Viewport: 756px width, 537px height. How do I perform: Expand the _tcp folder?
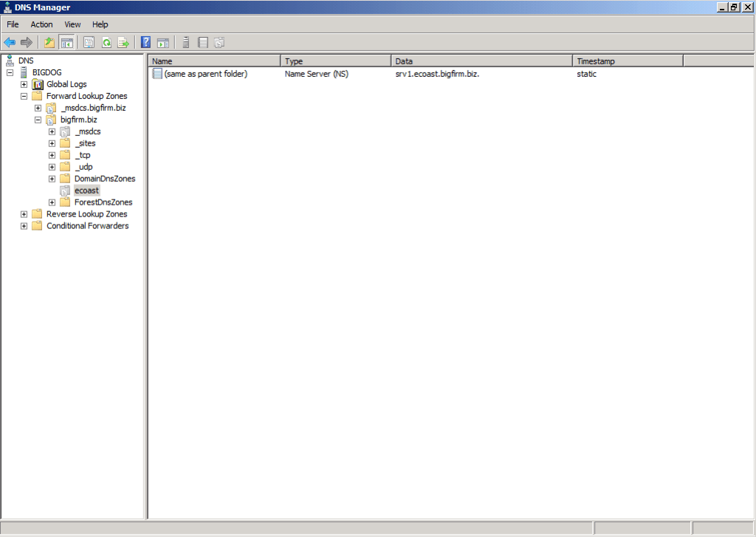pos(52,155)
